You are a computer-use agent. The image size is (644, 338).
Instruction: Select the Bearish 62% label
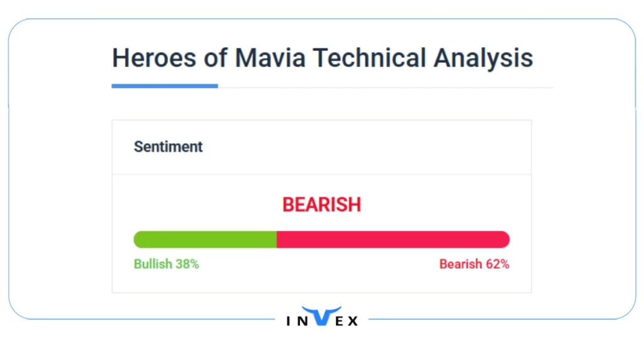[474, 264]
